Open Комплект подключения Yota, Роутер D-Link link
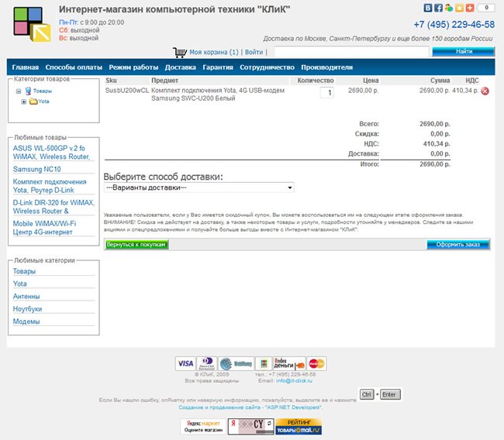This screenshot has width=504, height=440. pos(50,186)
